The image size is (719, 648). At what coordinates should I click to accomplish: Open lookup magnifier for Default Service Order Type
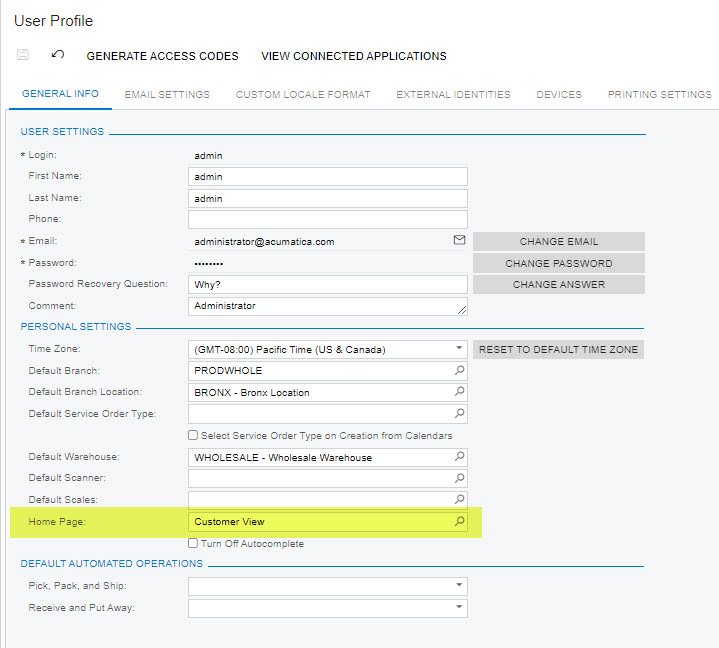[459, 413]
